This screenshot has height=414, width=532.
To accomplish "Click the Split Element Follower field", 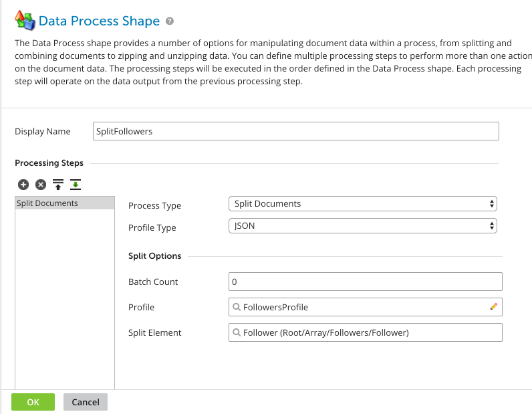I will (x=366, y=332).
